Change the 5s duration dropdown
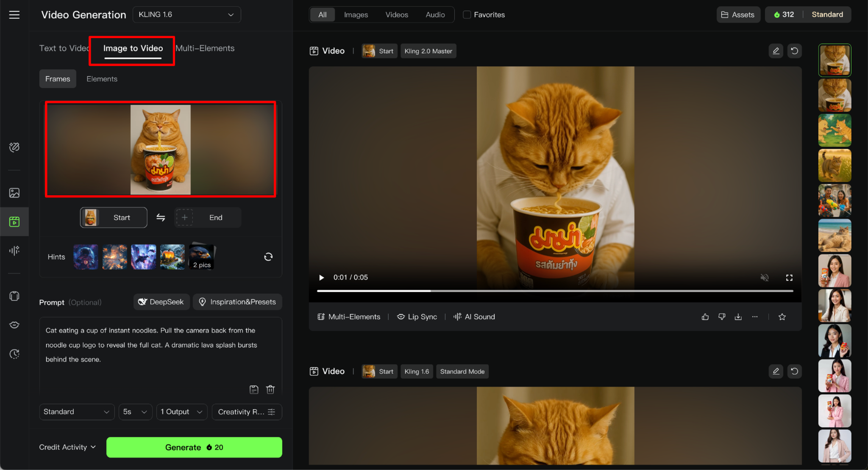Viewport: 868px width, 470px height. coord(135,412)
